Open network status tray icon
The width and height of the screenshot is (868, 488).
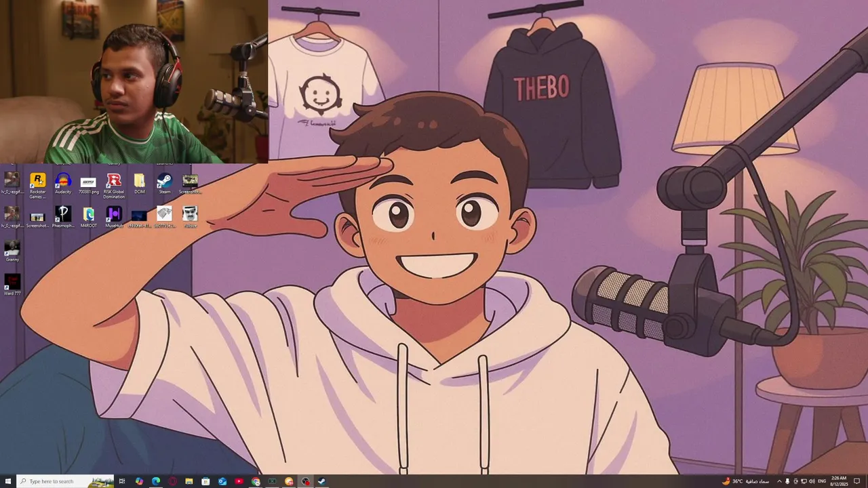pos(804,481)
